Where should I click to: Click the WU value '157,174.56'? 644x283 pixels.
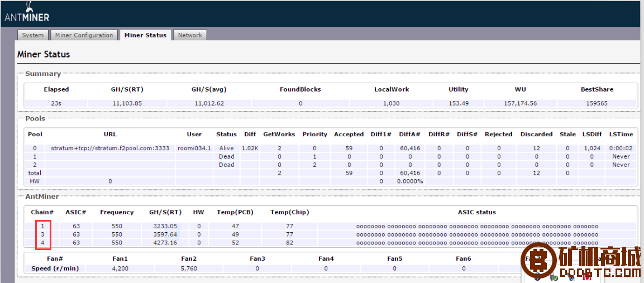521,103
